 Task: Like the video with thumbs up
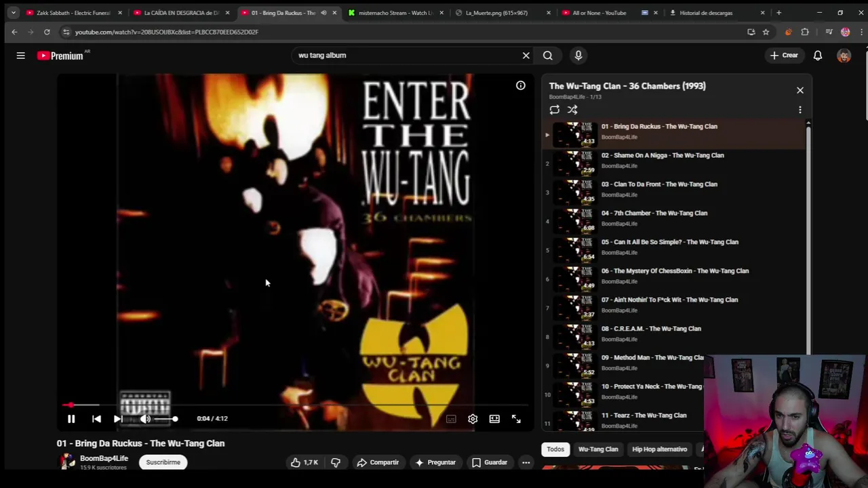click(304, 462)
